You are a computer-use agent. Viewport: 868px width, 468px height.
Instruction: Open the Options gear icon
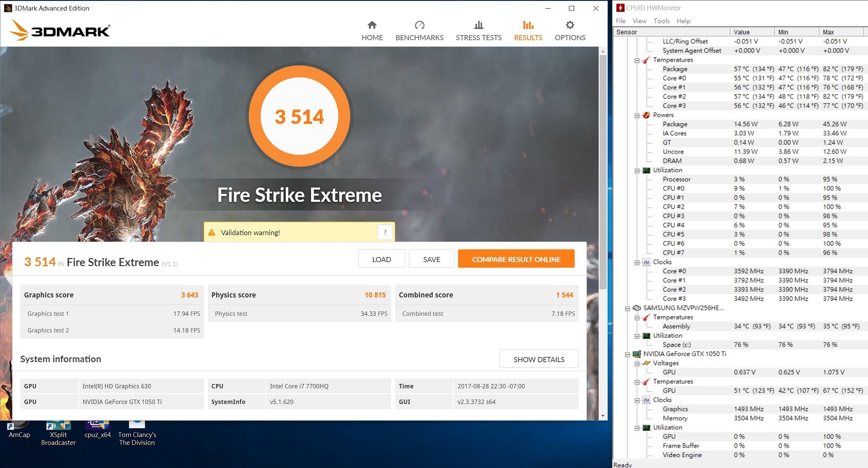(x=570, y=25)
